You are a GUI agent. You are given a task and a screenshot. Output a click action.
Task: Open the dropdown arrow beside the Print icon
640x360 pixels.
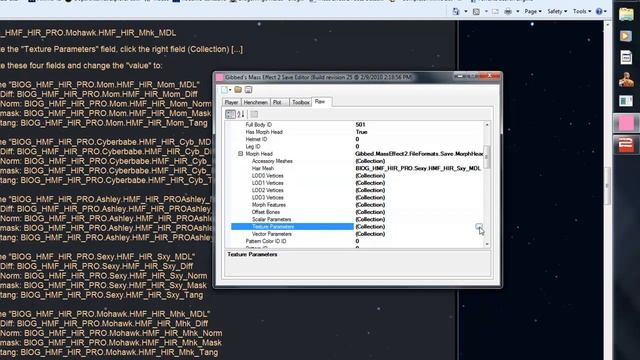click(x=518, y=11)
